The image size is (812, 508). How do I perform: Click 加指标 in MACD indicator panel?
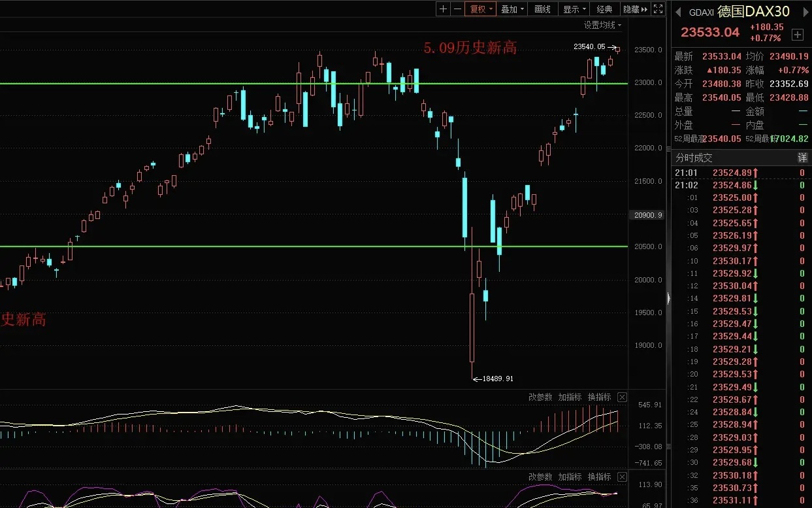click(570, 397)
